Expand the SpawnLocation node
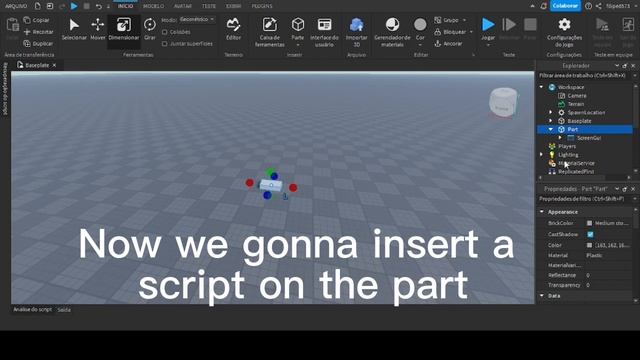The width and height of the screenshot is (640, 360). pos(551,112)
